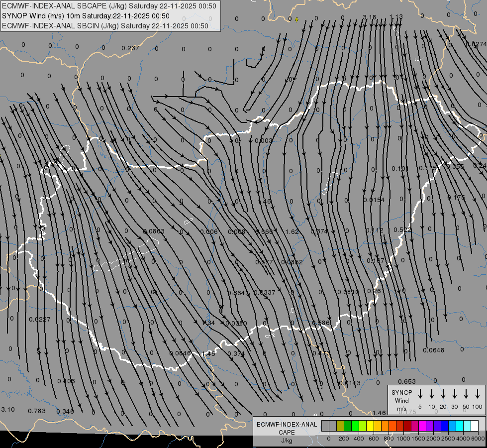Select the pure yellow CAPE legend swatch
The image size is (487, 448).
click(x=370, y=426)
